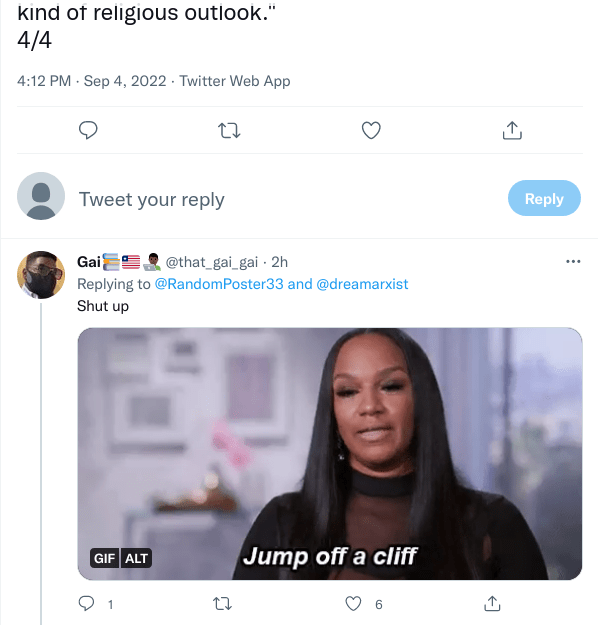This screenshot has height=625, width=598.
Task: Retweet Gai's Shut up reply
Action: (222, 603)
